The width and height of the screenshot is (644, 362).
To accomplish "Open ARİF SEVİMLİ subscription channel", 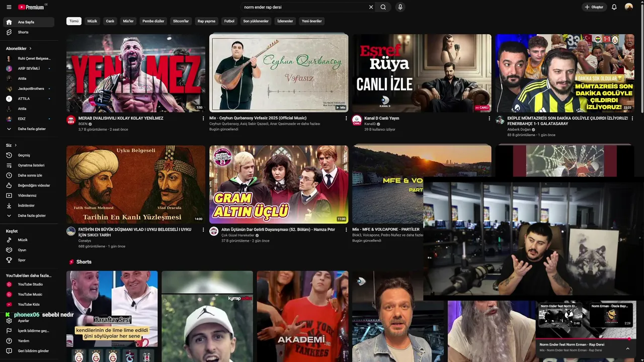I will click(29, 68).
